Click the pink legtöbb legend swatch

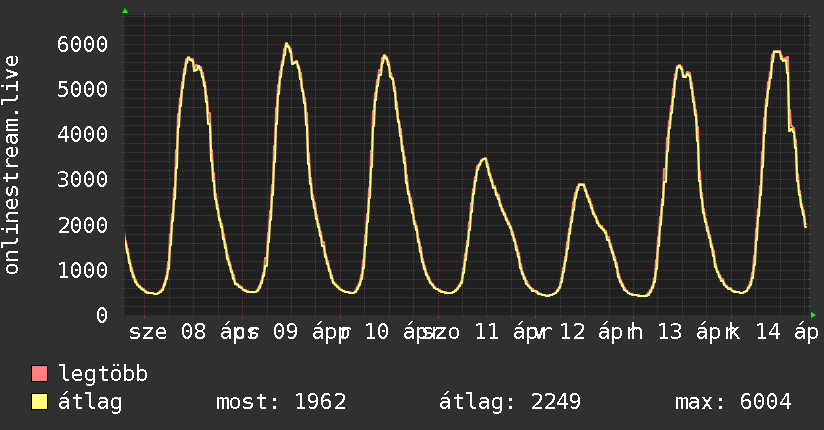(x=39, y=373)
